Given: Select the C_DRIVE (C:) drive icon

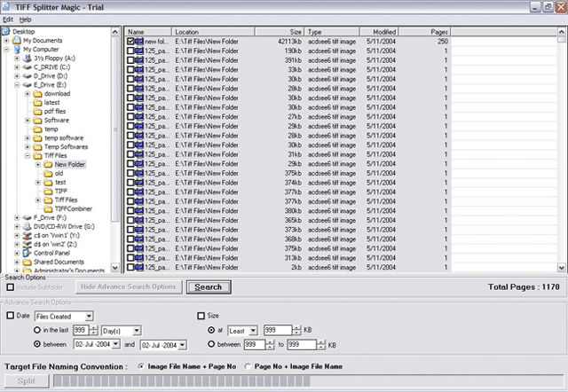Looking at the screenshot, I should pos(26,67).
